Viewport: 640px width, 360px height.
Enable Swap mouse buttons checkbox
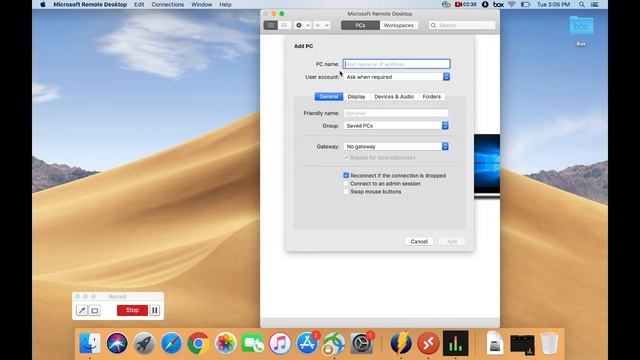[x=346, y=191]
